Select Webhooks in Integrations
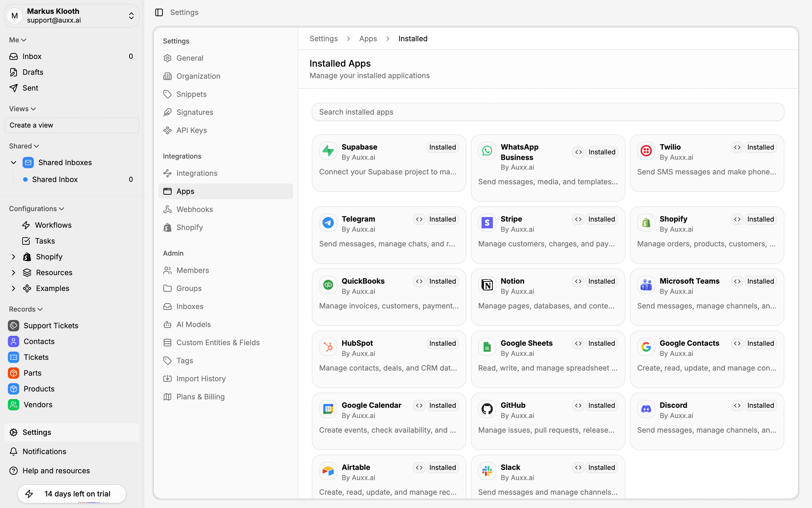 click(226, 210)
